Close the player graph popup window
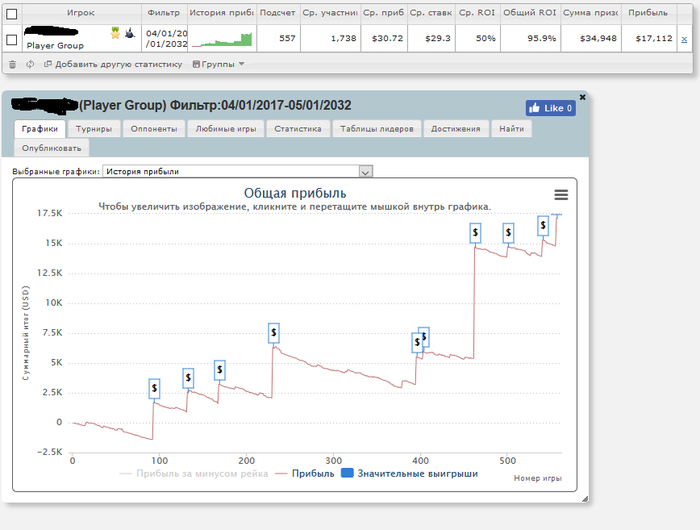The image size is (700, 530). 582,97
